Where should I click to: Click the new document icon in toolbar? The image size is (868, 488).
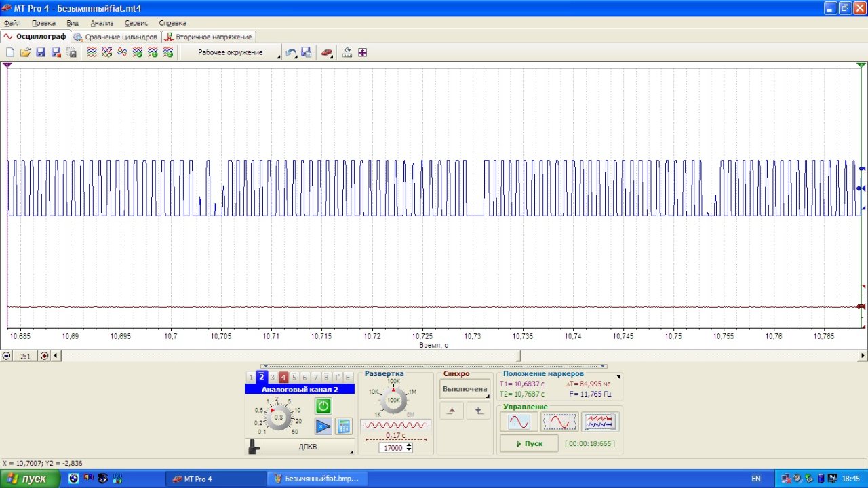coord(10,52)
